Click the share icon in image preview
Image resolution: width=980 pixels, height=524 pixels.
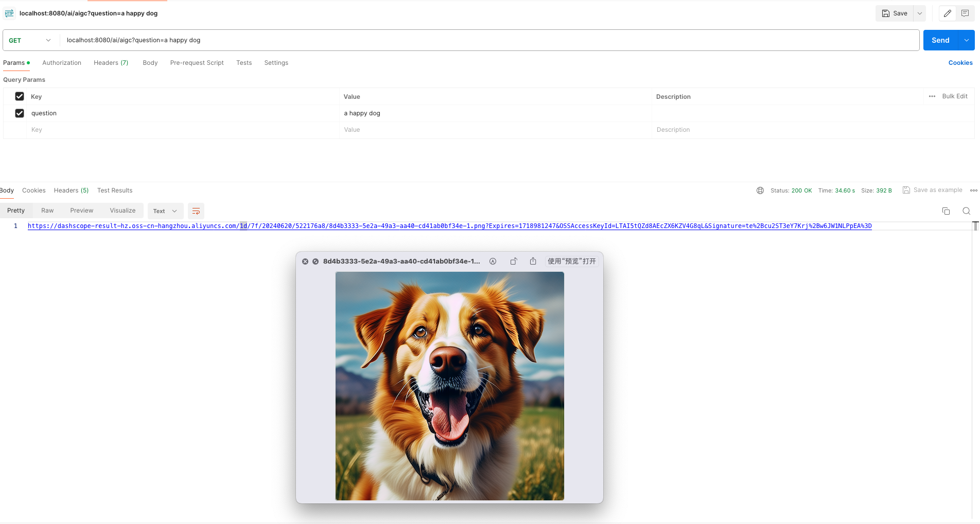click(533, 261)
